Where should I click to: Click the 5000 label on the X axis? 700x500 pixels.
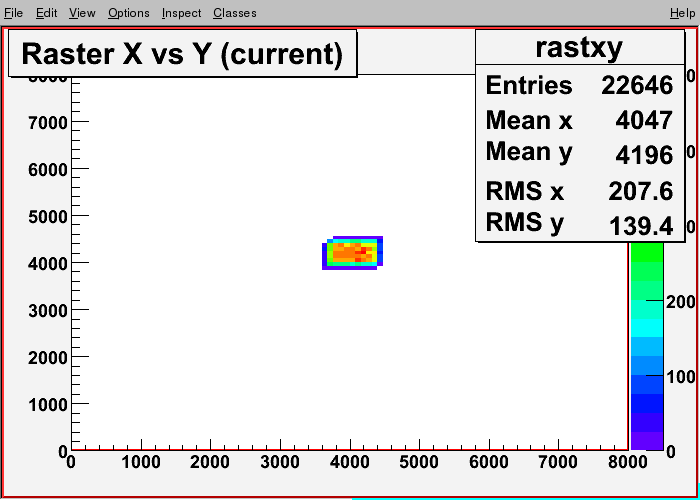pyautogui.click(x=419, y=462)
